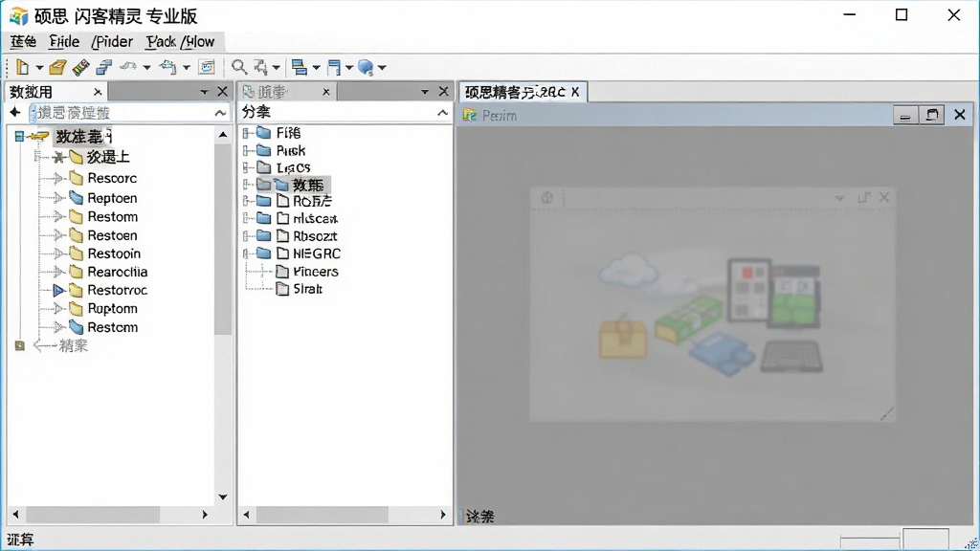The height and width of the screenshot is (551, 980).
Task: Click the New document toolbar icon
Action: tap(23, 67)
